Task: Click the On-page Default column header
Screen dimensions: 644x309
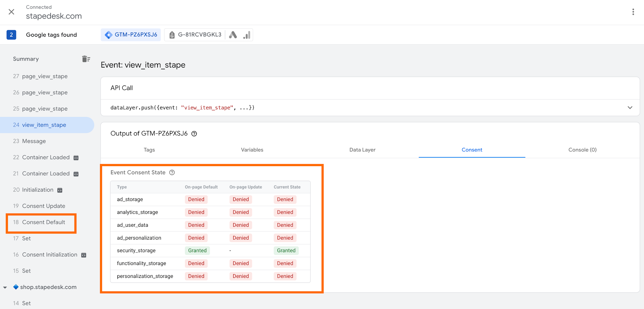Action: coord(201,187)
